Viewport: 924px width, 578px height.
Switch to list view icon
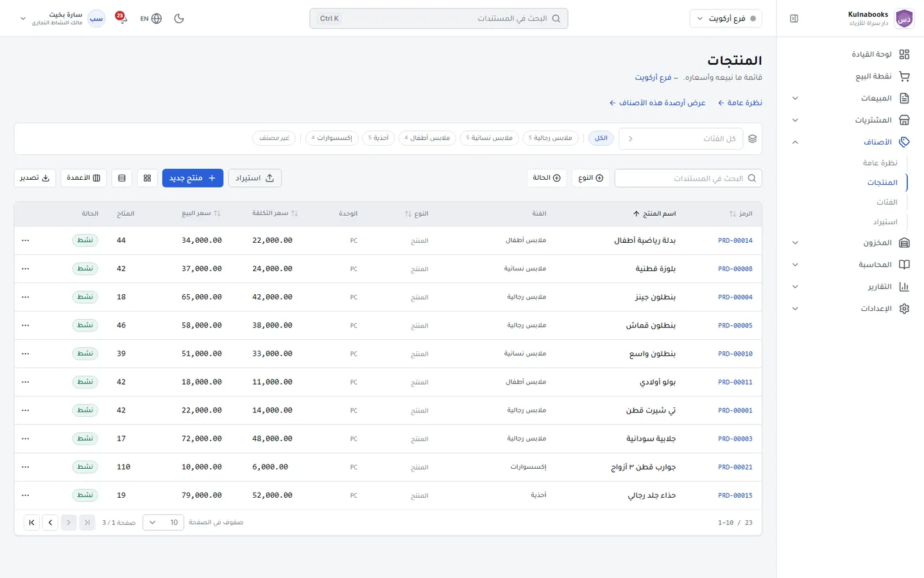[122, 178]
